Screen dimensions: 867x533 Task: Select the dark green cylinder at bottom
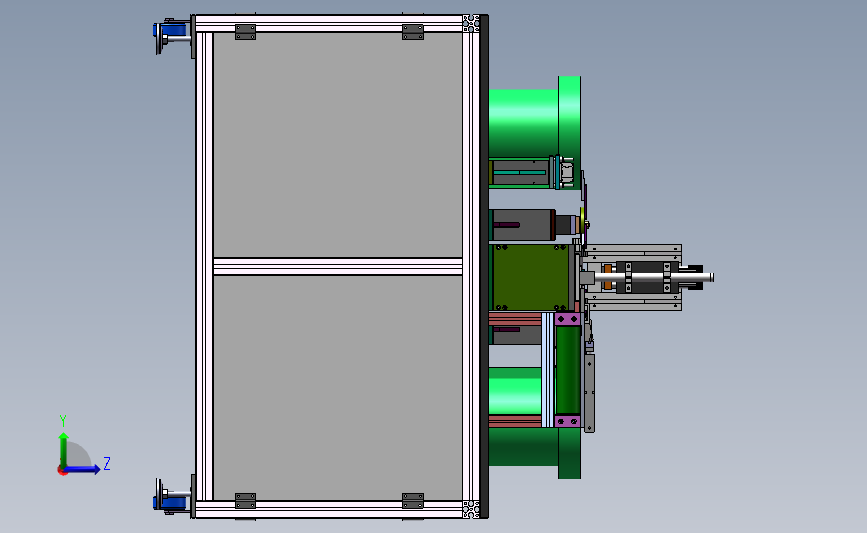[x=523, y=447]
